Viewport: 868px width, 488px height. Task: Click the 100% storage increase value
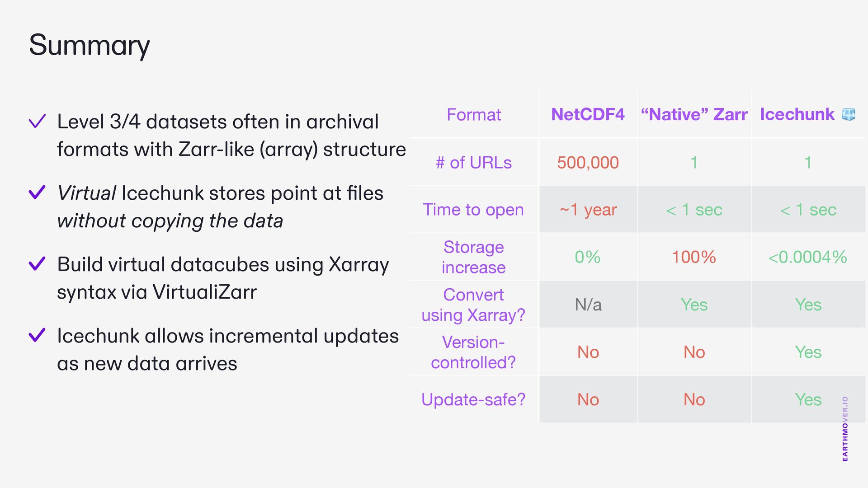[x=694, y=257]
